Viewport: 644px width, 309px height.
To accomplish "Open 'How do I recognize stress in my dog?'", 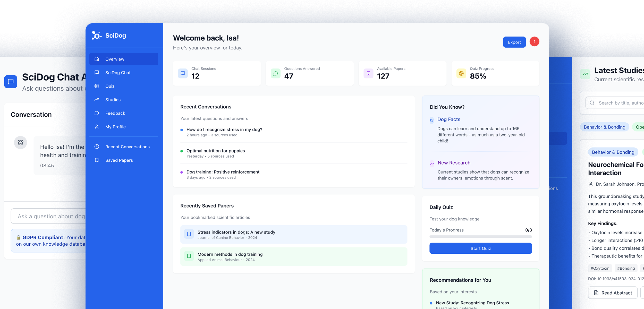I will tap(224, 130).
